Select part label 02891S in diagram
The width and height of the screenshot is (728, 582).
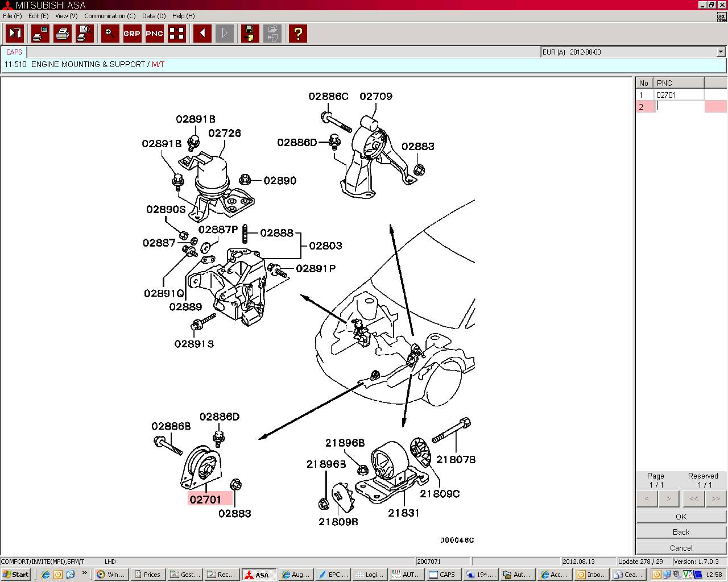pyautogui.click(x=195, y=344)
